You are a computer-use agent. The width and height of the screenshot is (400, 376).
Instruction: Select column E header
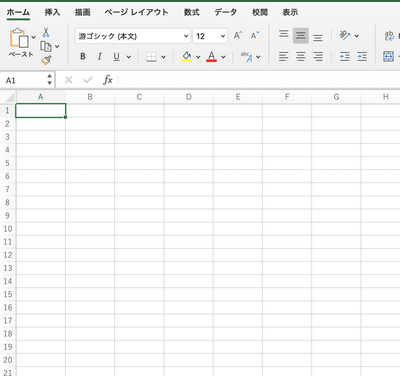238,97
